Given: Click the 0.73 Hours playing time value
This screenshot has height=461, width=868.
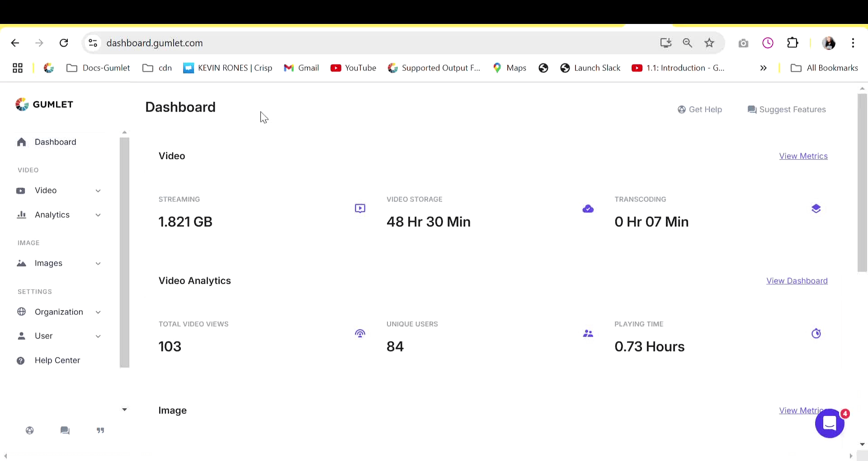Looking at the screenshot, I should tap(649, 347).
